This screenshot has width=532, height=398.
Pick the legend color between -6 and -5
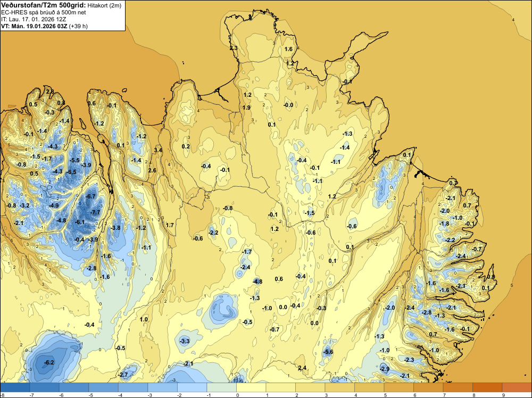tap(74, 387)
